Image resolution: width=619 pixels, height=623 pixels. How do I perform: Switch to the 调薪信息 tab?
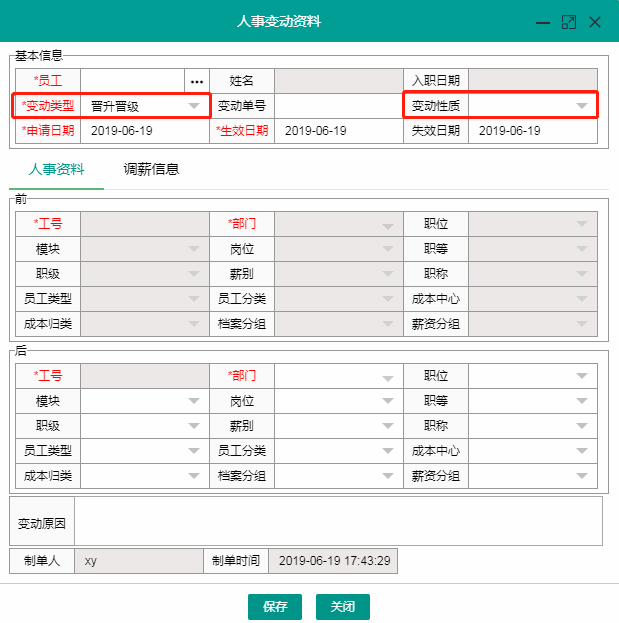point(151,170)
